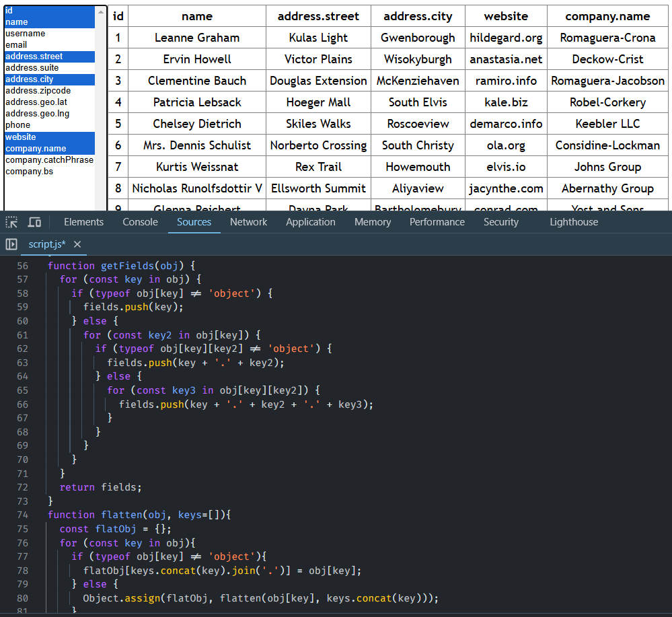
Task: Open the Network tab
Action: tap(249, 222)
